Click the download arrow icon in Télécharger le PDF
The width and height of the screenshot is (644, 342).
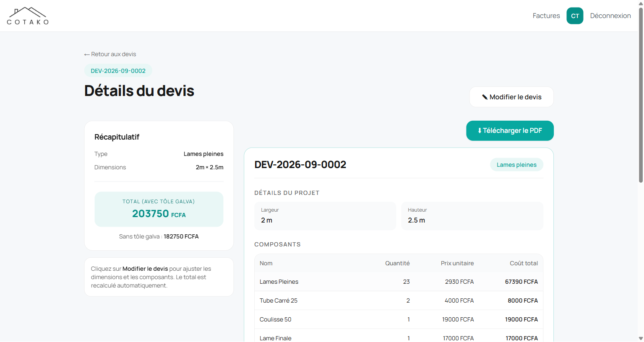pos(480,131)
